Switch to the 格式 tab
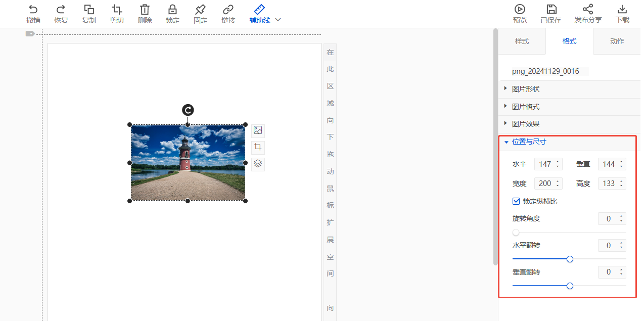 [x=569, y=41]
